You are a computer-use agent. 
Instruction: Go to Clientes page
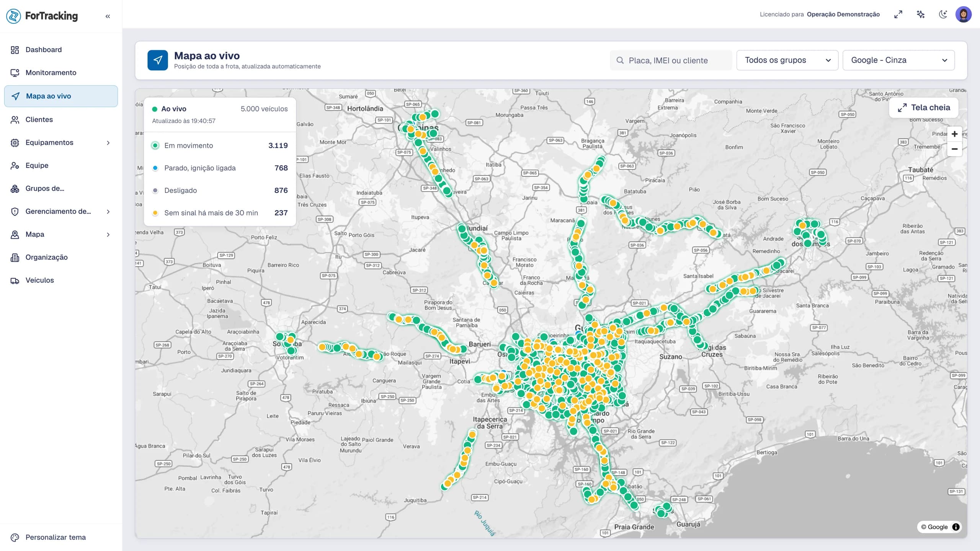pos(61,119)
